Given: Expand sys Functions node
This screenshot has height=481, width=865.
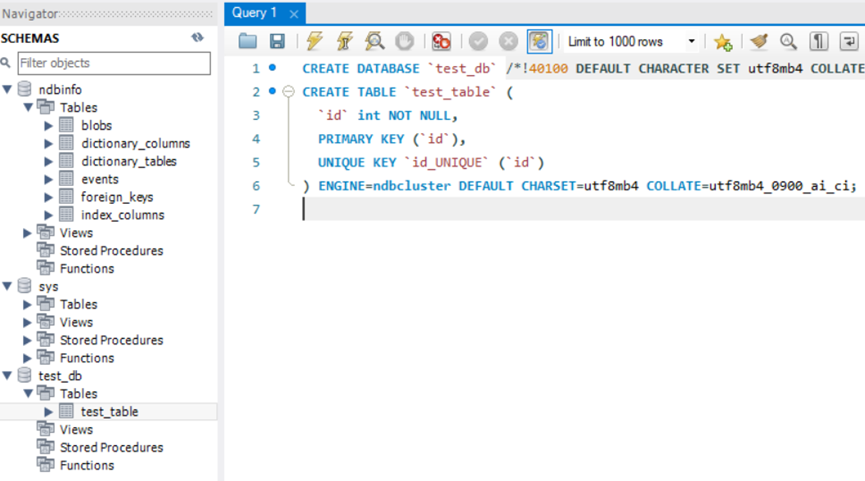Looking at the screenshot, I should 27,358.
